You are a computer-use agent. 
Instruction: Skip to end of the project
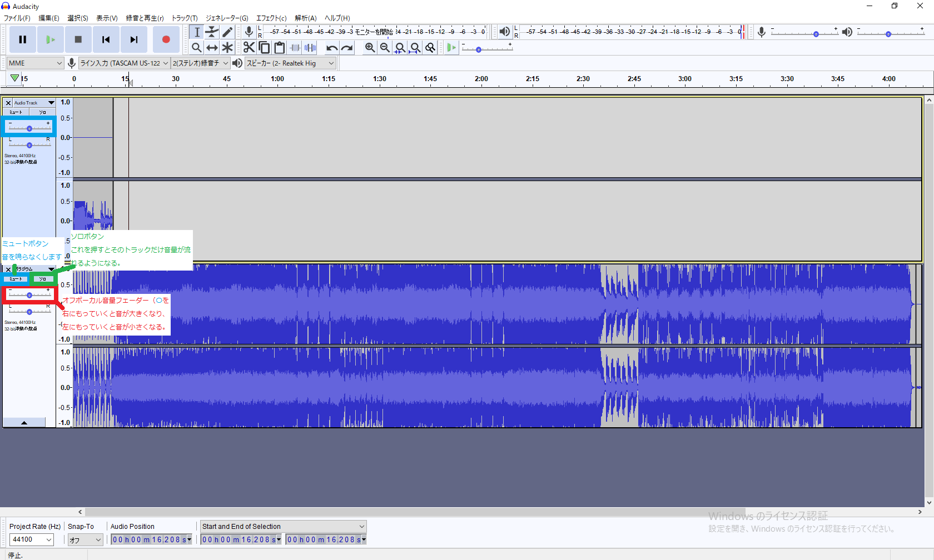click(x=134, y=39)
